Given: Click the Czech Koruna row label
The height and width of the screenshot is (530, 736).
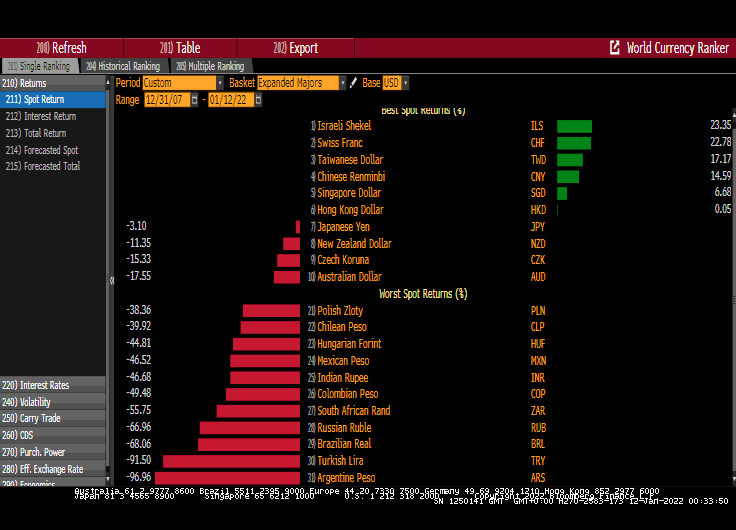Looking at the screenshot, I should click(343, 260).
